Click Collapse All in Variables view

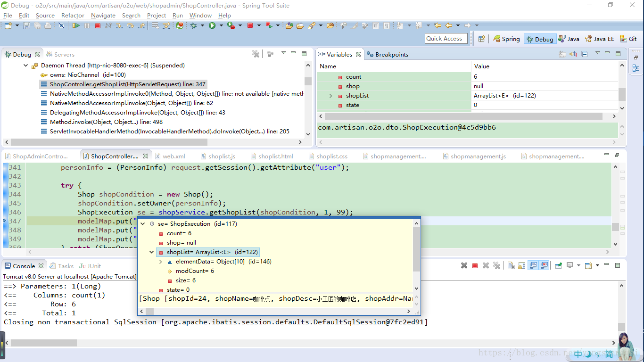click(x=585, y=54)
